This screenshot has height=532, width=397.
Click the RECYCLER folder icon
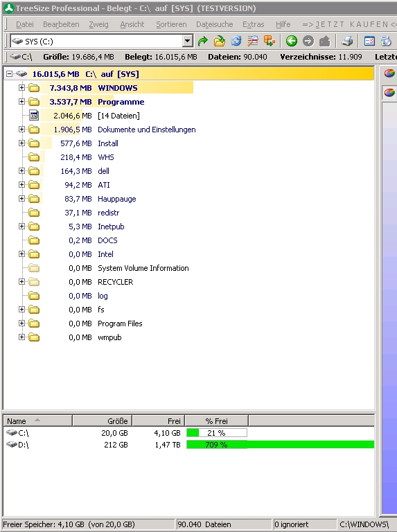34,282
